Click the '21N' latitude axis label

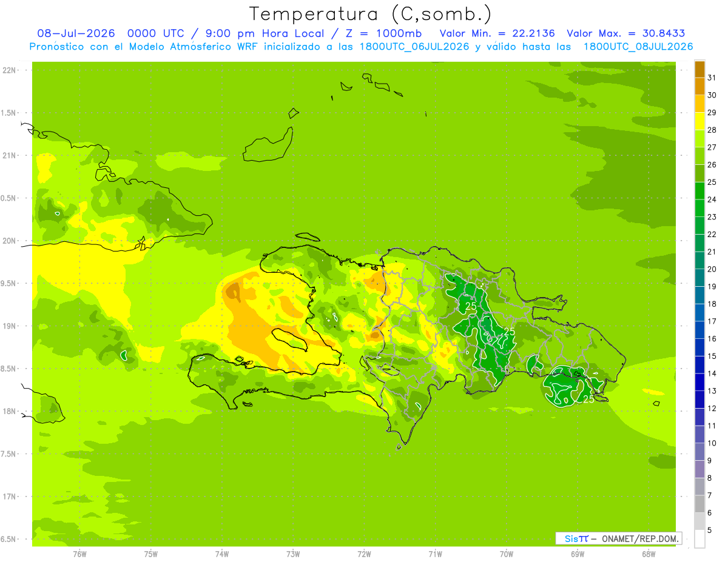click(9, 155)
